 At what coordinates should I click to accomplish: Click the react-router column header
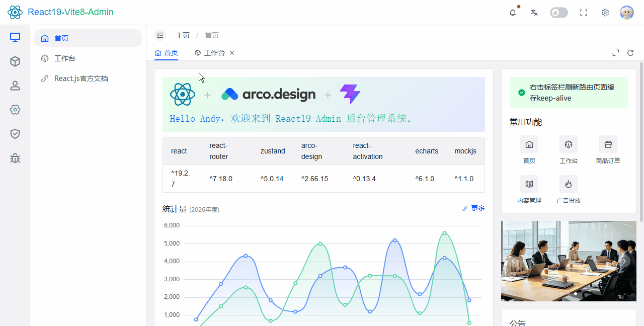(227, 151)
